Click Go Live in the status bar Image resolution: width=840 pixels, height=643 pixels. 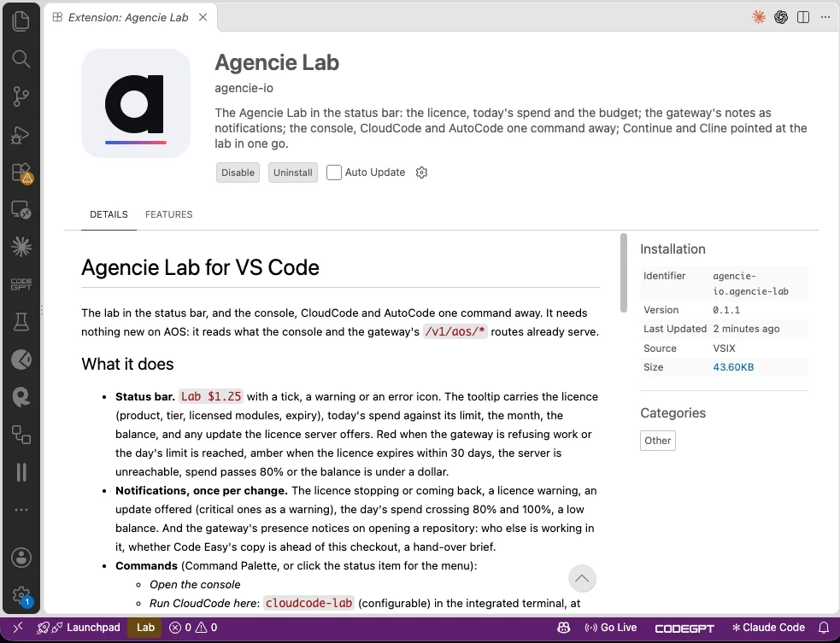[x=611, y=628]
